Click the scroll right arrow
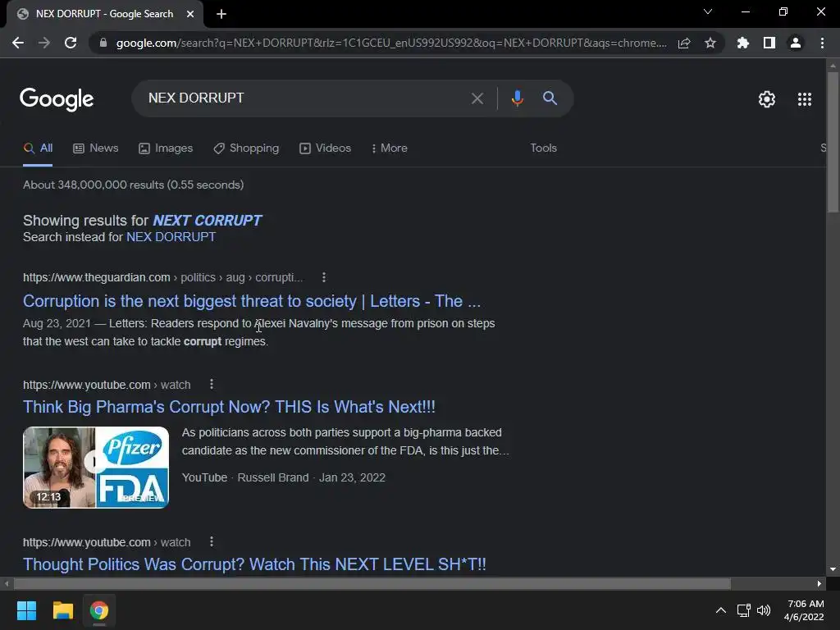 pos(819,583)
